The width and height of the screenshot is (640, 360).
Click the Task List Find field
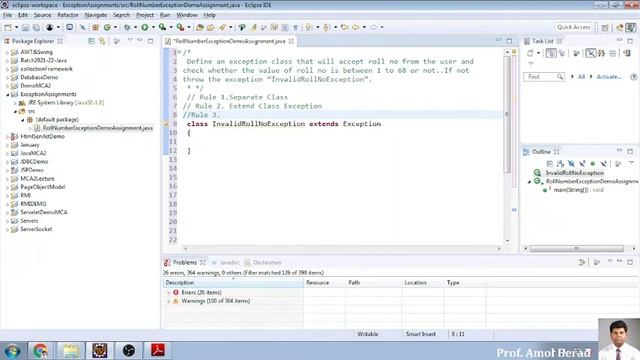click(x=544, y=77)
